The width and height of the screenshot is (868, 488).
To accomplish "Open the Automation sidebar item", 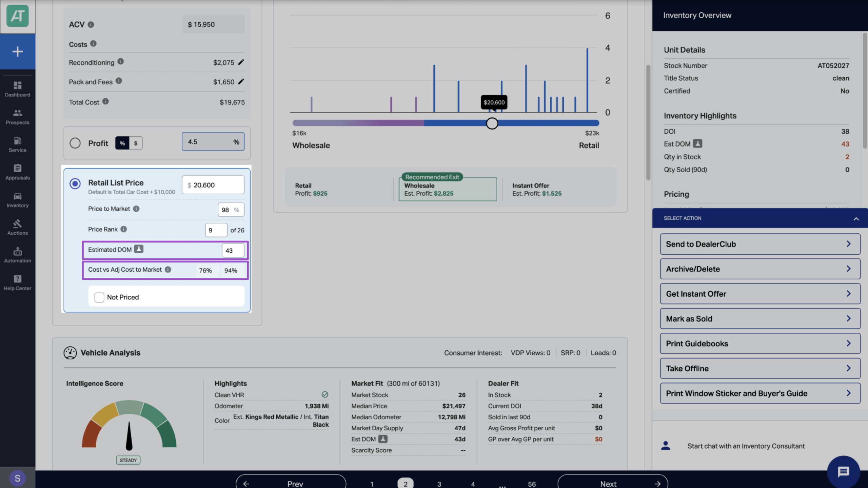I will point(17,255).
